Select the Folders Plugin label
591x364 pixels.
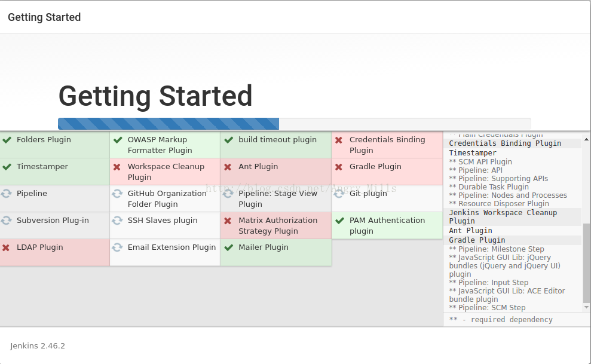coord(44,140)
